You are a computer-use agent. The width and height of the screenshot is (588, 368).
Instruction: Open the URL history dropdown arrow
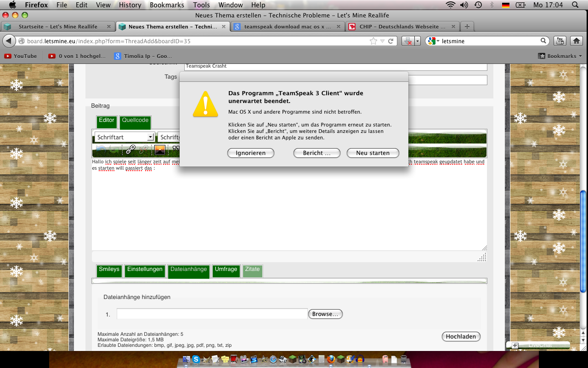click(382, 41)
